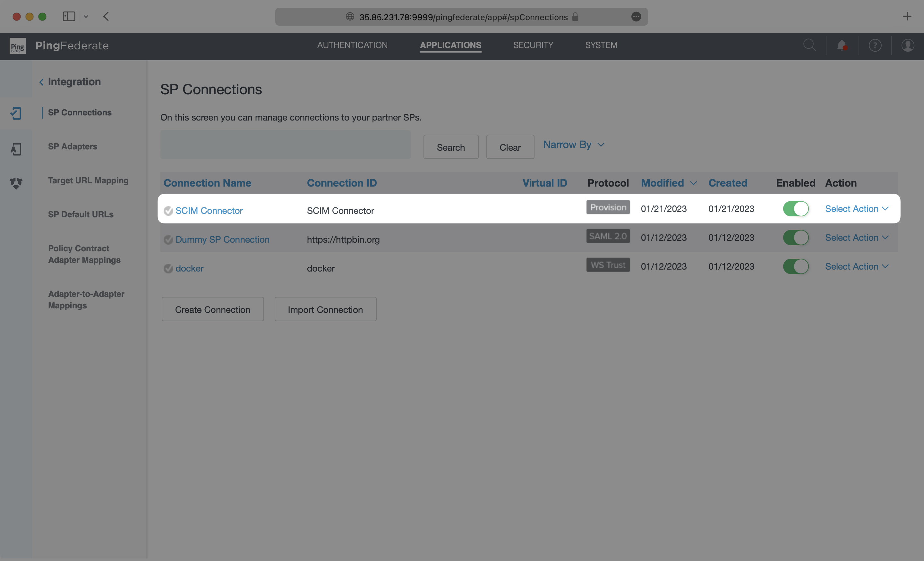Open the user profile icon

point(908,45)
